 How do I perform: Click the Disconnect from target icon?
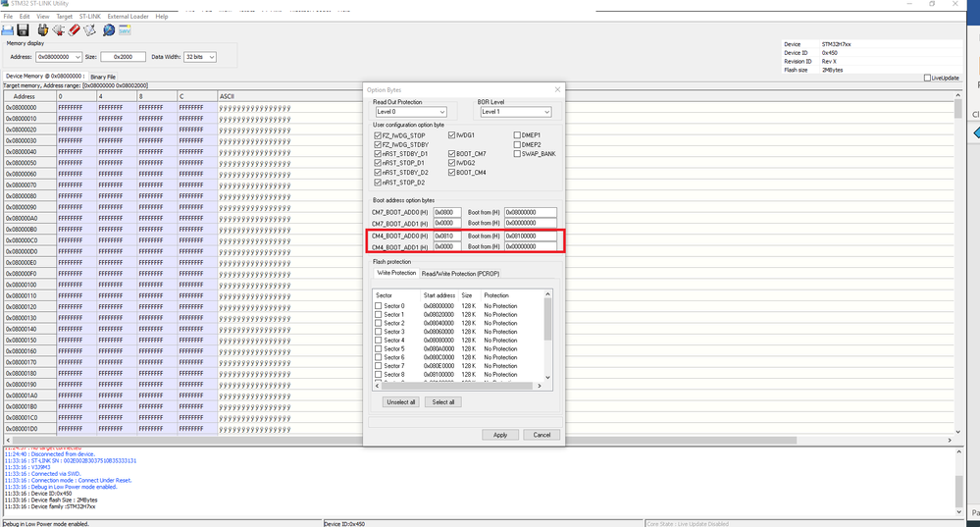click(x=59, y=30)
